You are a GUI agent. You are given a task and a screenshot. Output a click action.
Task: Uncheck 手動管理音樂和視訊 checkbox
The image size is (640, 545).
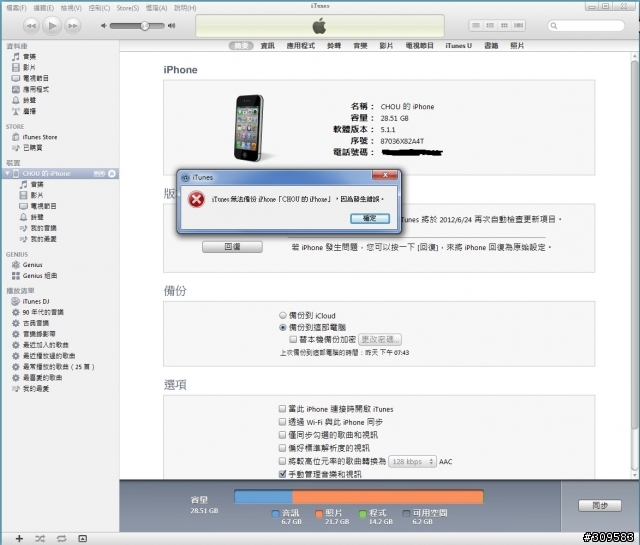click(282, 474)
